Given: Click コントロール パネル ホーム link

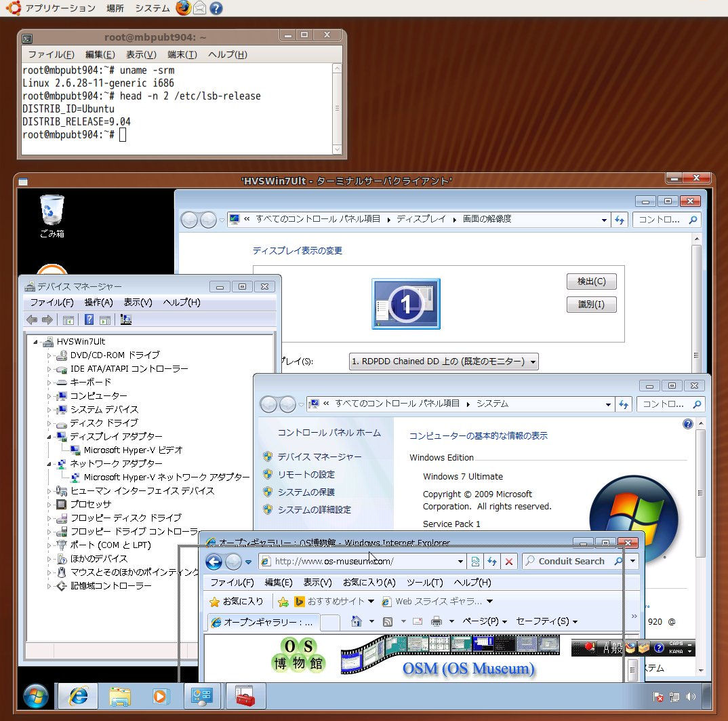Looking at the screenshot, I should (x=329, y=433).
